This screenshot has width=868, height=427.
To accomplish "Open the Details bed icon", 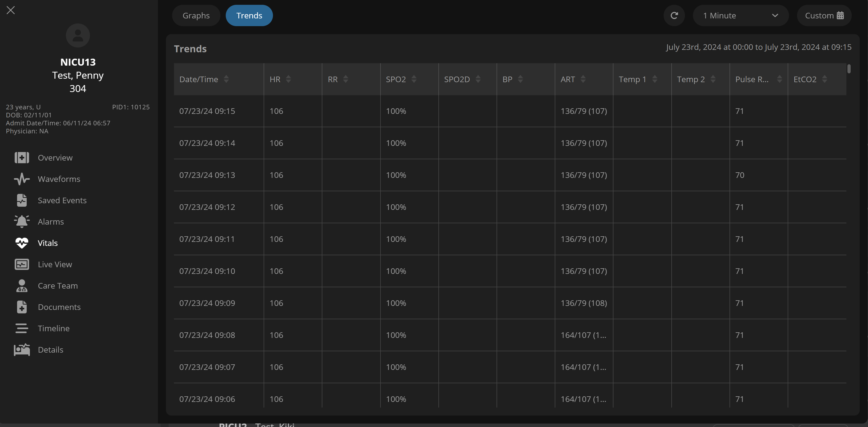I will [x=22, y=350].
